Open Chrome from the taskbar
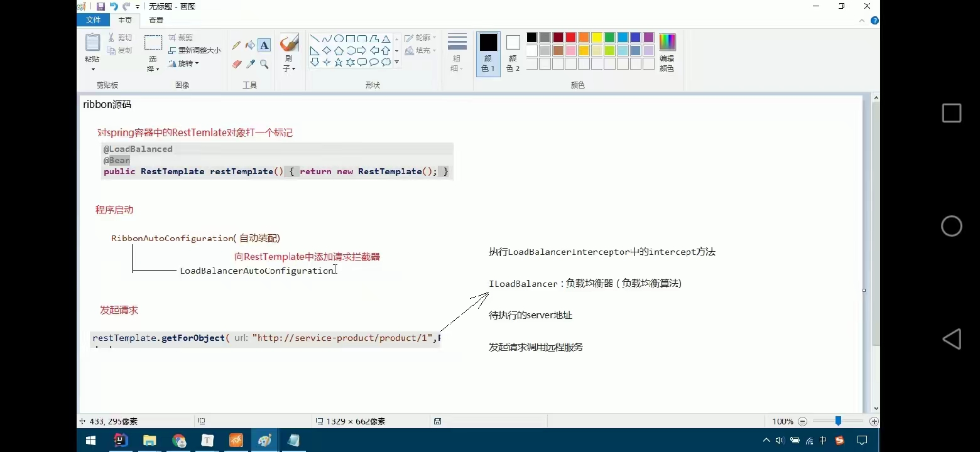Viewport: 980px width, 452px height. click(178, 441)
